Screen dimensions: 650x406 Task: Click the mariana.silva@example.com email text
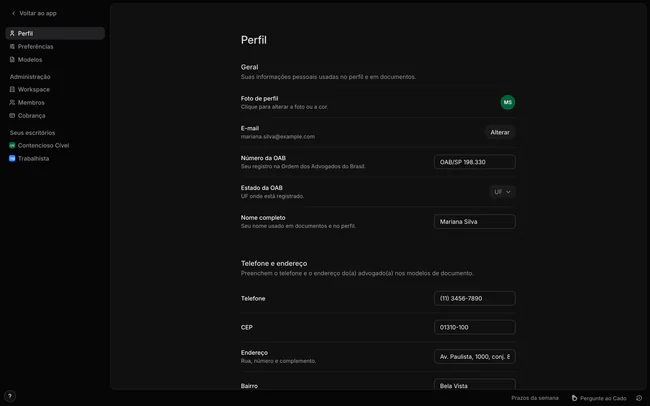point(278,136)
